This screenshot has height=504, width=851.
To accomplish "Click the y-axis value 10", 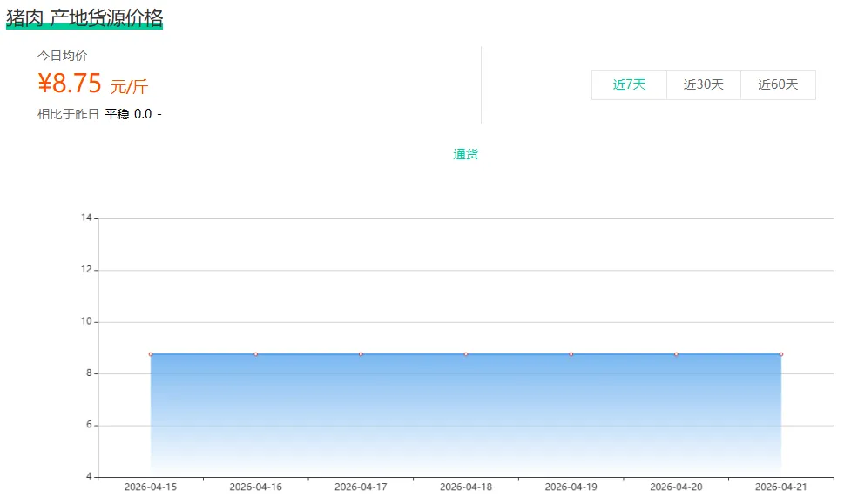I will click(x=86, y=322).
